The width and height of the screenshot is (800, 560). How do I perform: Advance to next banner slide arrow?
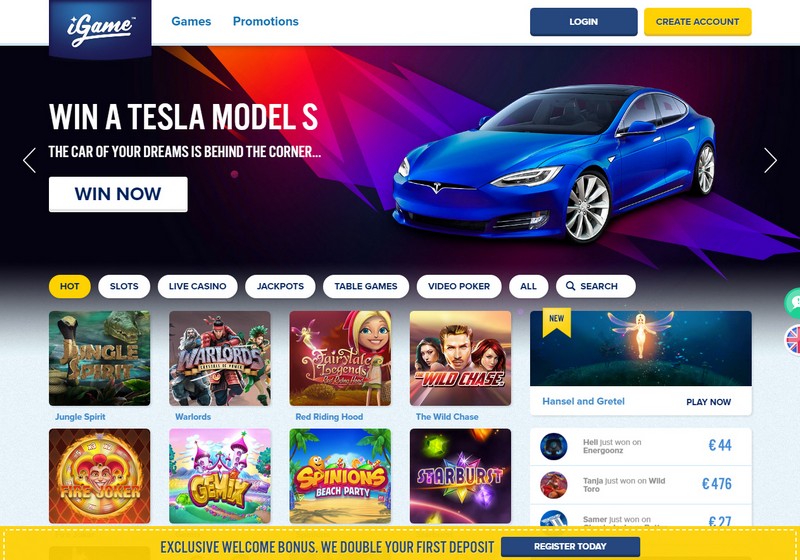(770, 161)
